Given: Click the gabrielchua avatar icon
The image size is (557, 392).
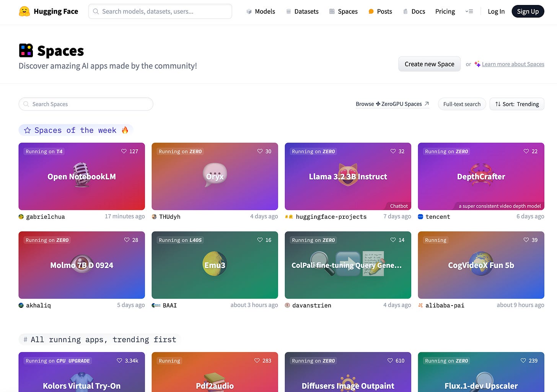Looking at the screenshot, I should pyautogui.click(x=21, y=217).
